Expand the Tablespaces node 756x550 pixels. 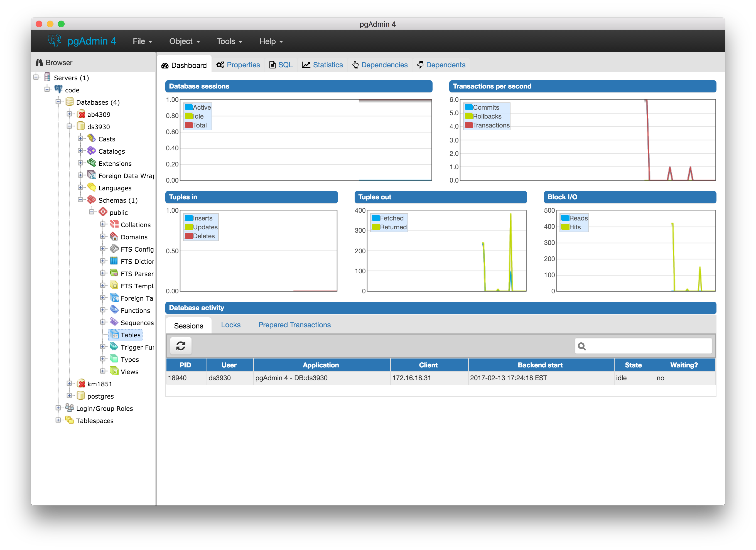[x=58, y=420]
